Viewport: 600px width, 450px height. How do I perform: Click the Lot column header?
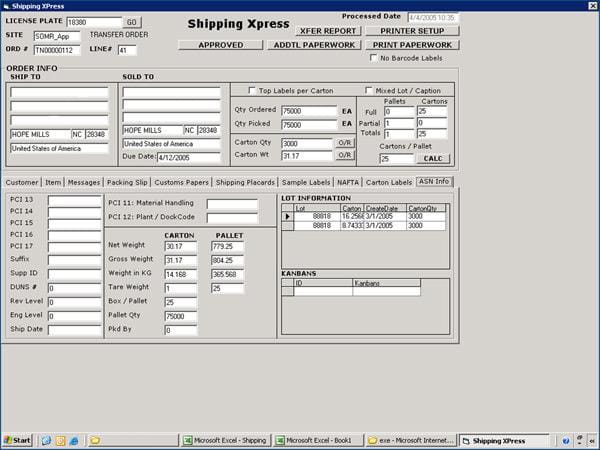(317, 209)
